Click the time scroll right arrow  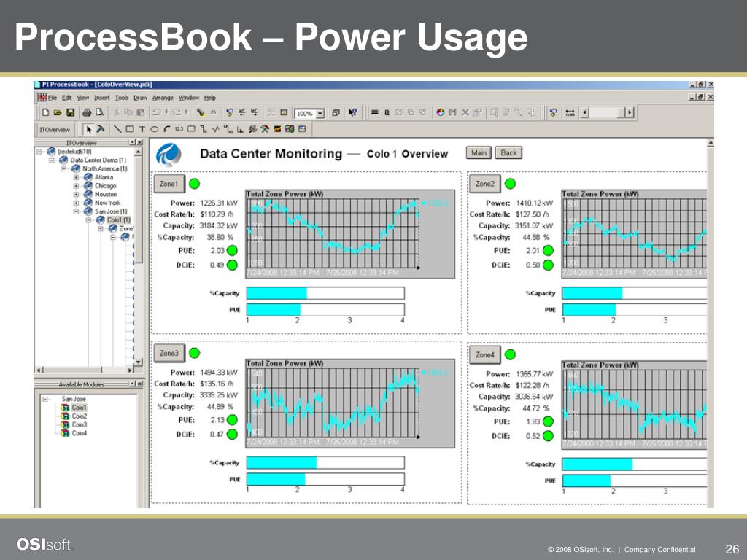pyautogui.click(x=630, y=113)
